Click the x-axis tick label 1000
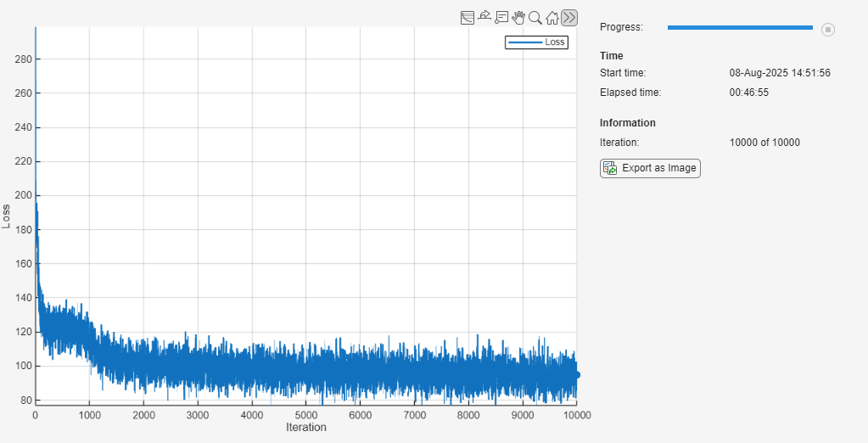The width and height of the screenshot is (868, 443). [90, 415]
